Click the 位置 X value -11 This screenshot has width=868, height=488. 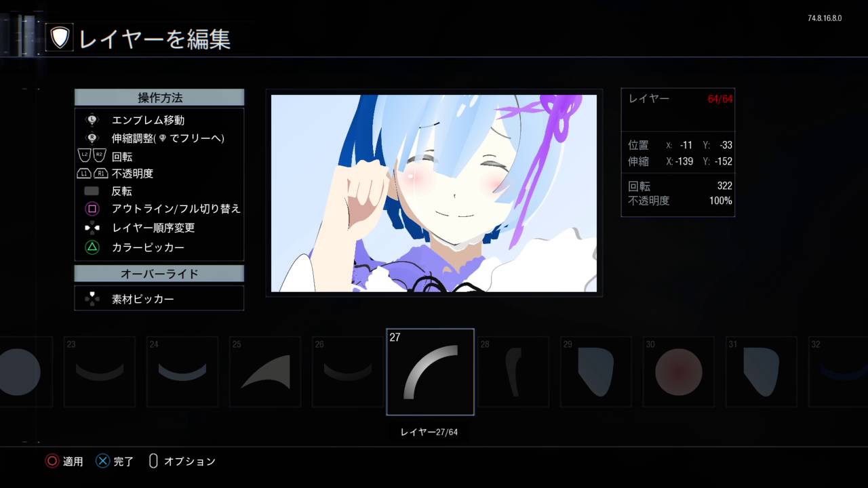coord(686,145)
